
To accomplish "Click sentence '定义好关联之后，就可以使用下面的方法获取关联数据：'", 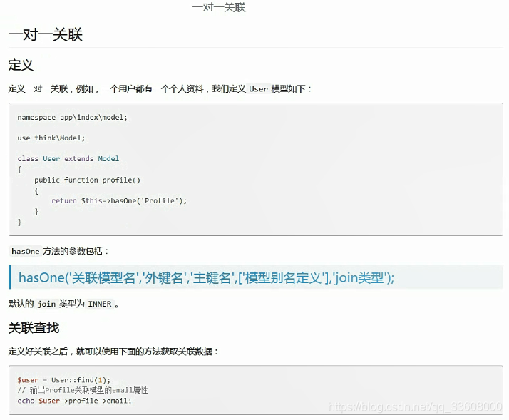I will tap(113, 352).
